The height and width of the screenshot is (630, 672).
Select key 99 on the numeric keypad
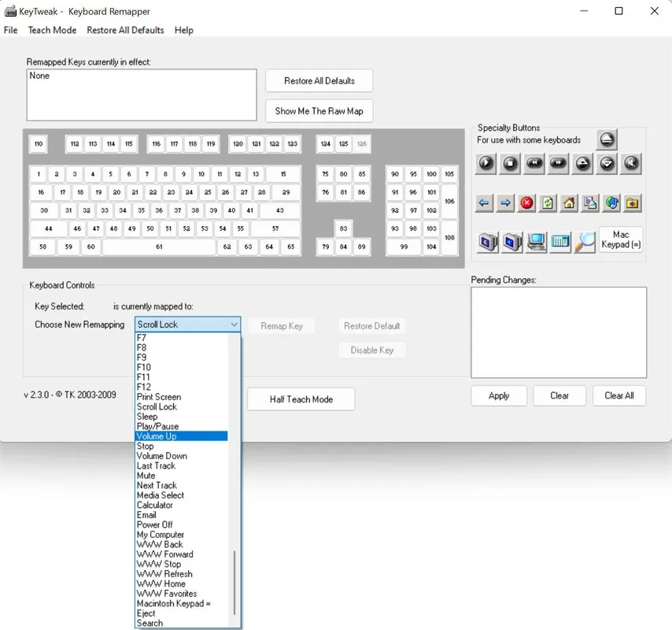coord(404,246)
